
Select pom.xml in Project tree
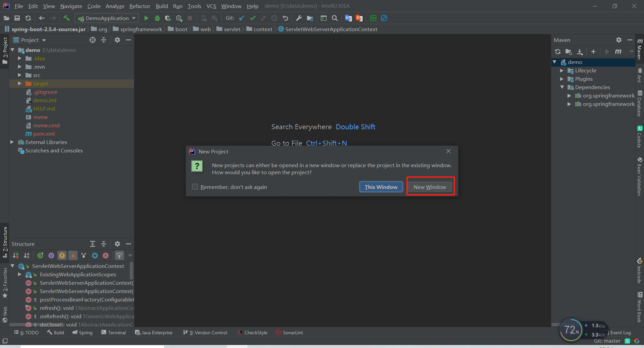44,134
